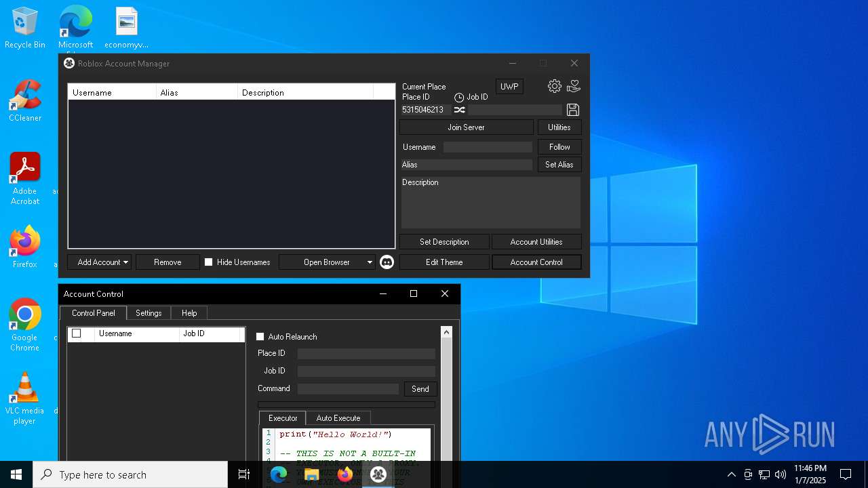Click Description column header
868x488 pixels.
[305, 92]
